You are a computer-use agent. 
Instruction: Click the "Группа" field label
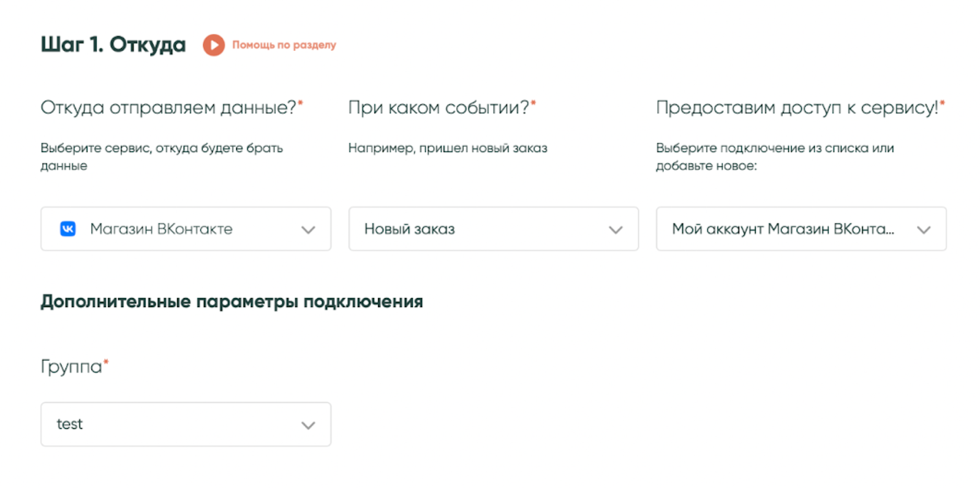[71, 366]
